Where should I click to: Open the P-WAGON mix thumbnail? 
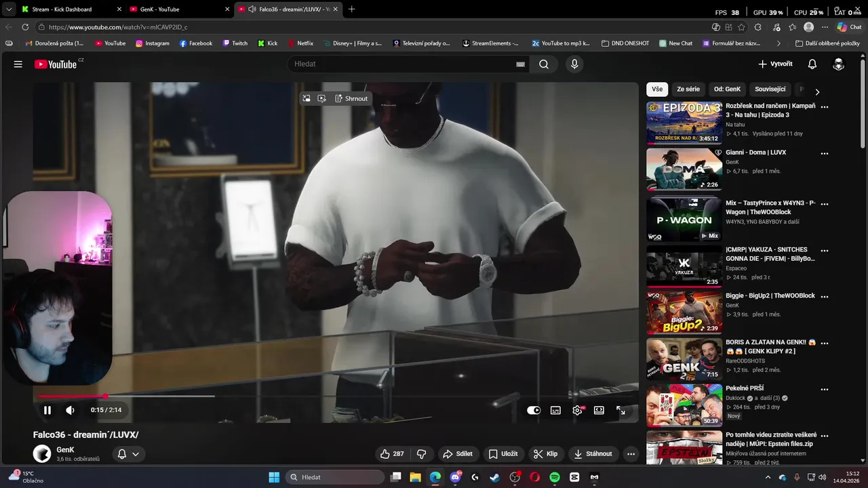pyautogui.click(x=684, y=220)
